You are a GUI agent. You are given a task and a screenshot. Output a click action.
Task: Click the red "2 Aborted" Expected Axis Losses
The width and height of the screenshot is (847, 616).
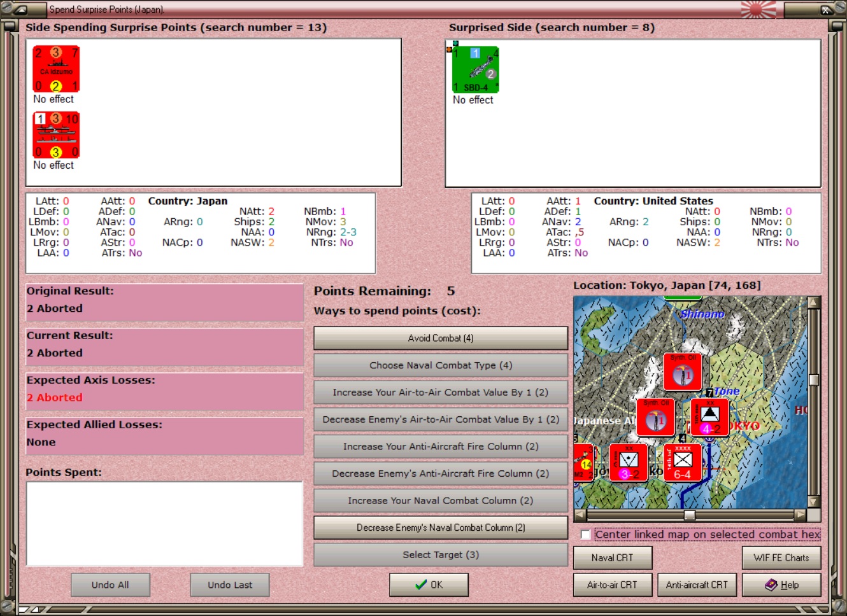[x=55, y=398]
